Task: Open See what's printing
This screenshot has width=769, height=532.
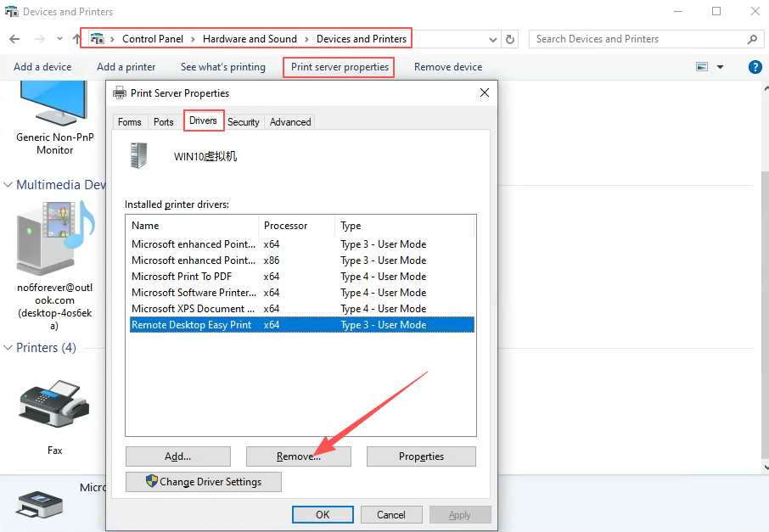Action: 223,67
